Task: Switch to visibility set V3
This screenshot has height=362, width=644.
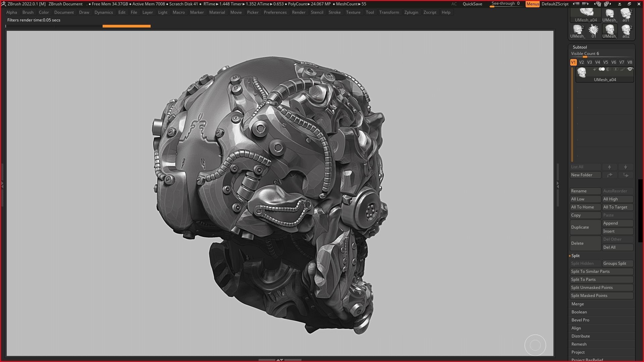Action: (x=589, y=62)
